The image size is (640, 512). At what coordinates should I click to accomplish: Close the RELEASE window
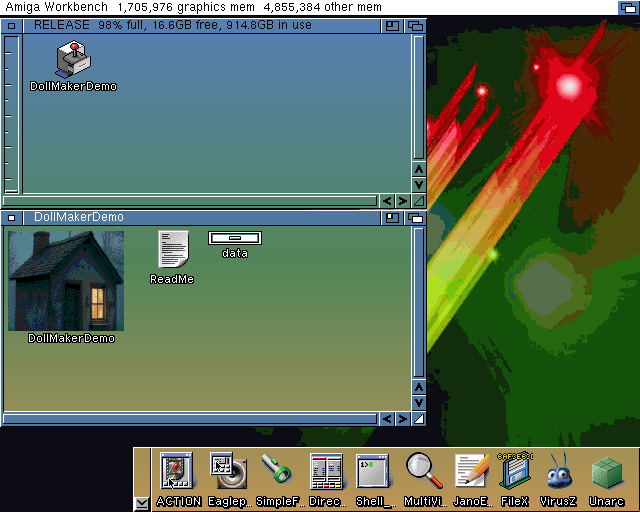[x=11, y=26]
